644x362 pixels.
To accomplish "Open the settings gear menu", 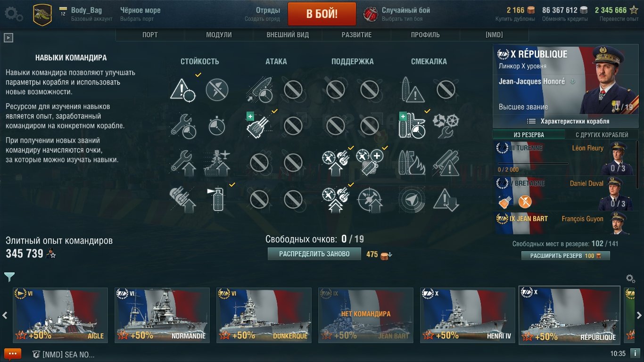I will [13, 14].
